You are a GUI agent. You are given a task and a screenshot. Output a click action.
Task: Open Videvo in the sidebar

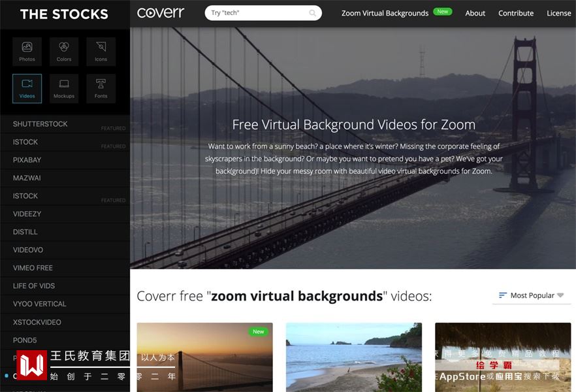click(65, 250)
